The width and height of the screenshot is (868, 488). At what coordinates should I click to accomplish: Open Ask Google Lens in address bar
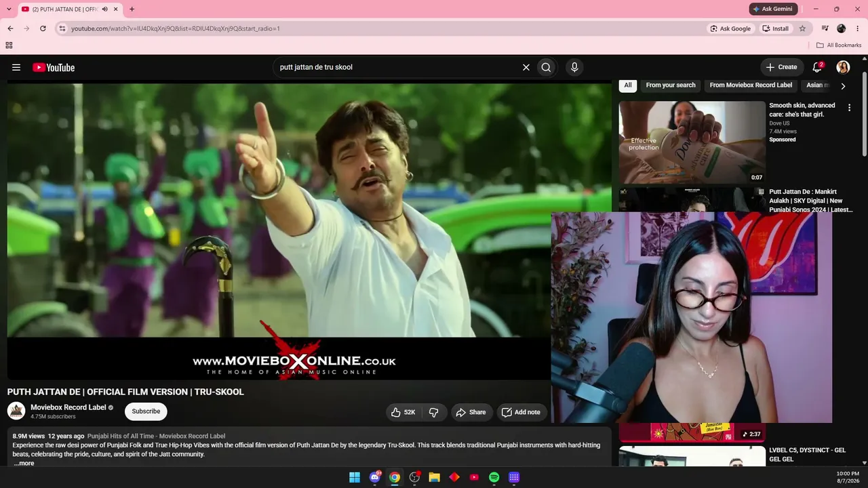coord(730,28)
